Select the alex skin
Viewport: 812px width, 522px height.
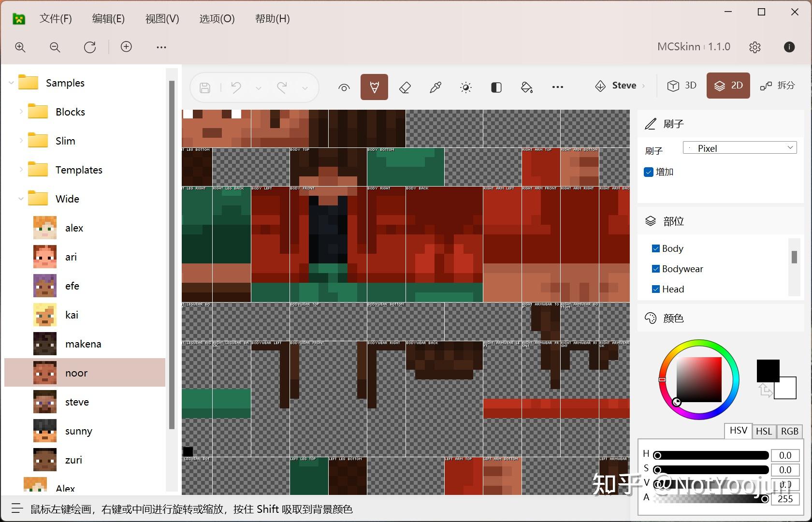pos(85,228)
